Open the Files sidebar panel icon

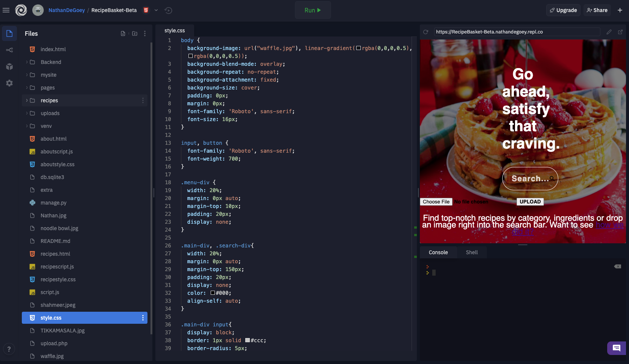coord(9,33)
